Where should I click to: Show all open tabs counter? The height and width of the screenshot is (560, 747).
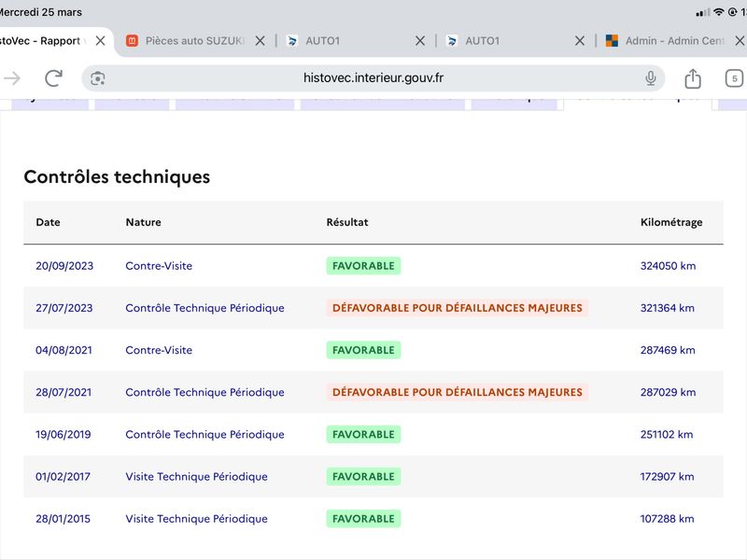(x=734, y=78)
